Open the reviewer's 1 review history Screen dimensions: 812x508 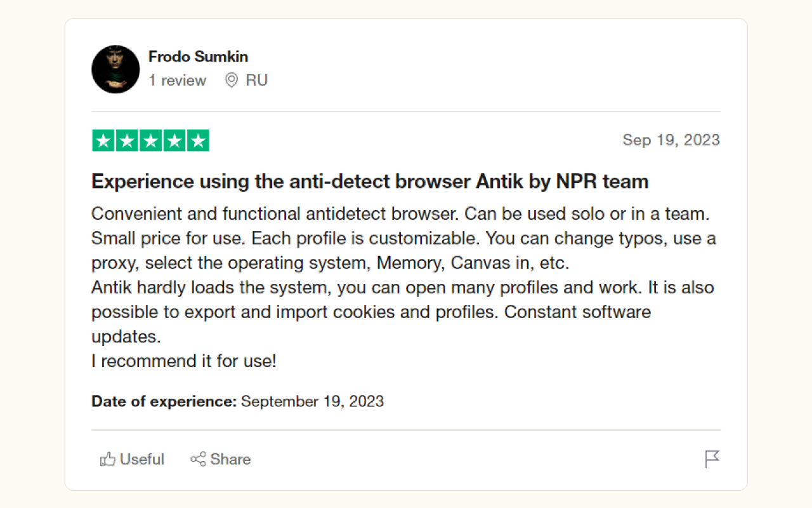177,81
